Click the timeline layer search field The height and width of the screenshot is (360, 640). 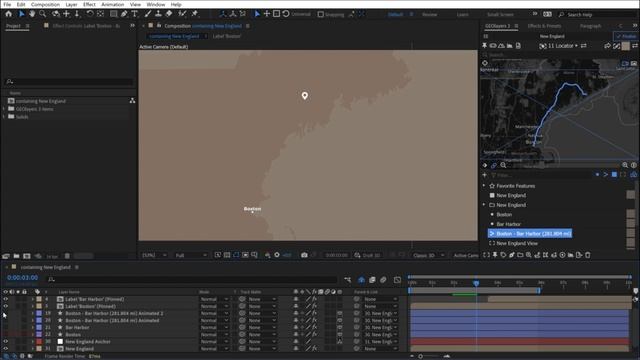click(x=192, y=280)
